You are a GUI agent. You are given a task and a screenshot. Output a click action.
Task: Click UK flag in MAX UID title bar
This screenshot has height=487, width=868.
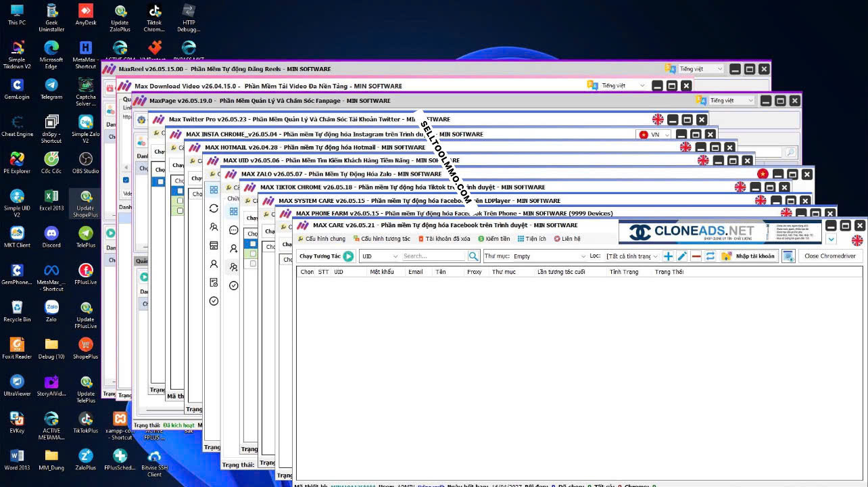coord(703,161)
